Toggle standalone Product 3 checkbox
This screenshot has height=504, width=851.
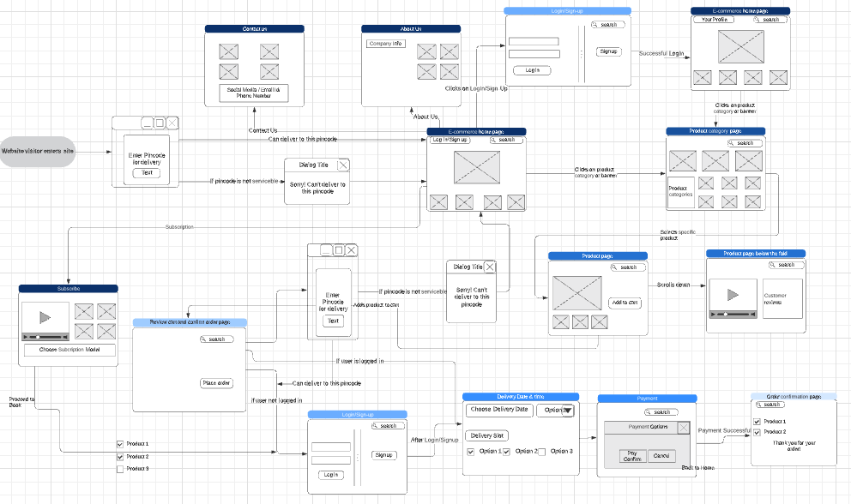(120, 469)
